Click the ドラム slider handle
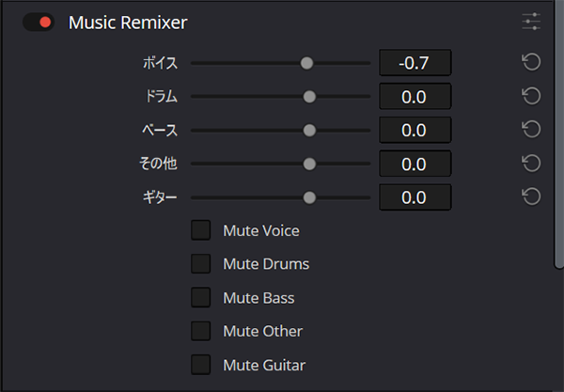The image size is (564, 392). (x=309, y=97)
